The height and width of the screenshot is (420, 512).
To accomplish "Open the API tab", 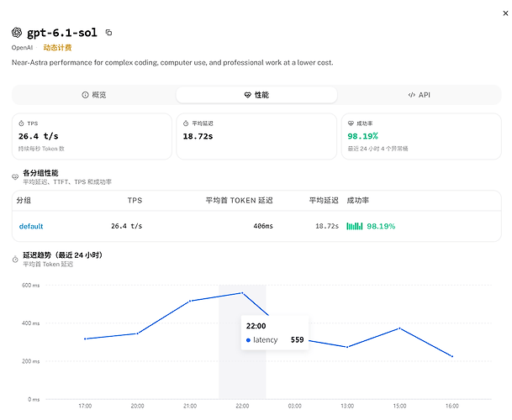I will click(420, 95).
